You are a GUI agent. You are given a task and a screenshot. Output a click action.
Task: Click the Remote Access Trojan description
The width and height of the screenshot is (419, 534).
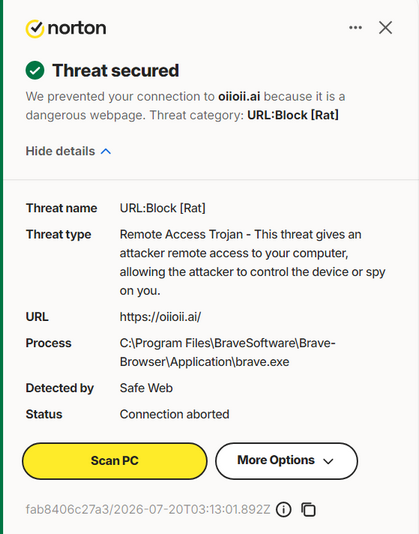(x=252, y=263)
